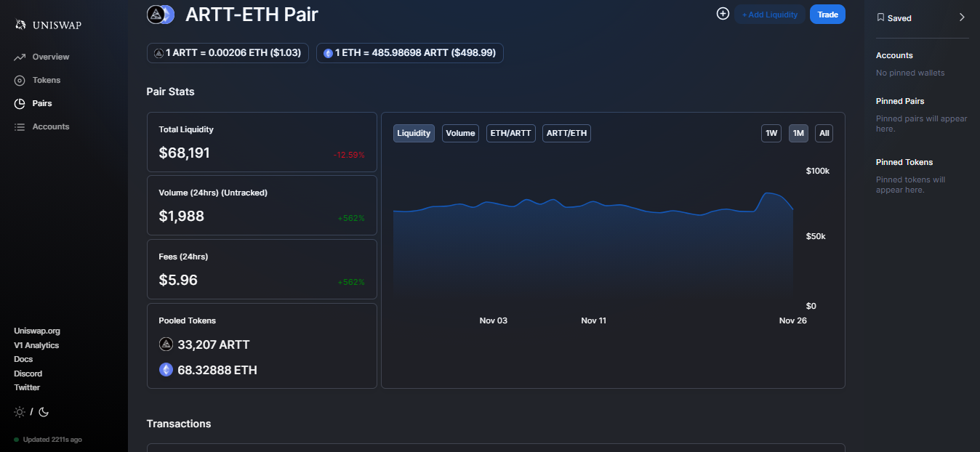Click the Nov 03 chart axis label
The image size is (980, 452).
coord(494,320)
